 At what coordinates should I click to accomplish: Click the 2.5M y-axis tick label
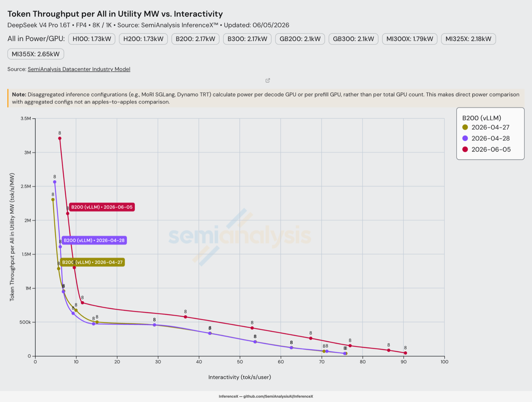tap(26, 187)
